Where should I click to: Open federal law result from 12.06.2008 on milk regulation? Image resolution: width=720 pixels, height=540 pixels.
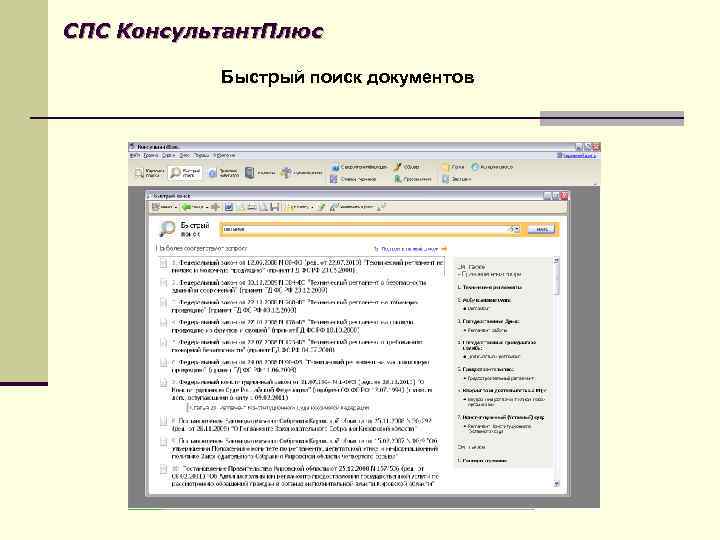tap(307, 266)
